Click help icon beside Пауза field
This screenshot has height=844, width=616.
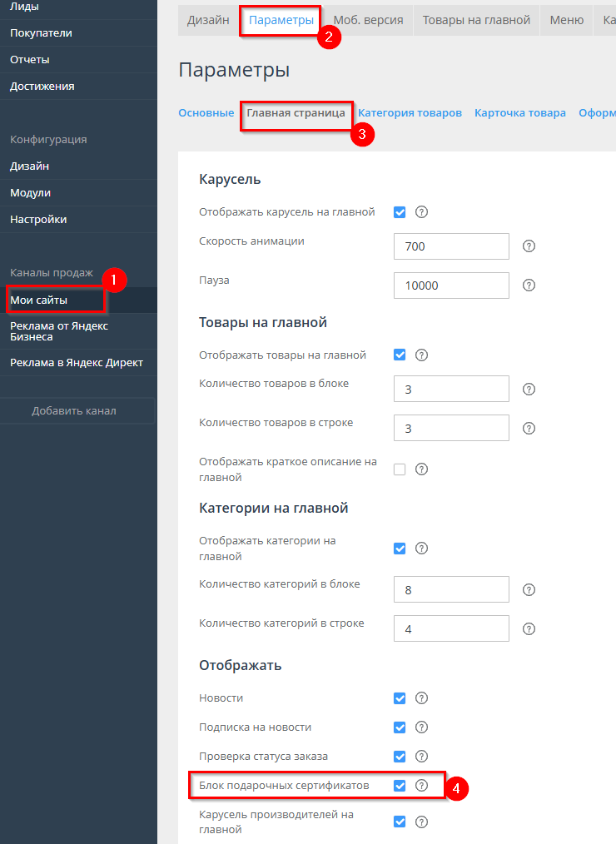(529, 285)
